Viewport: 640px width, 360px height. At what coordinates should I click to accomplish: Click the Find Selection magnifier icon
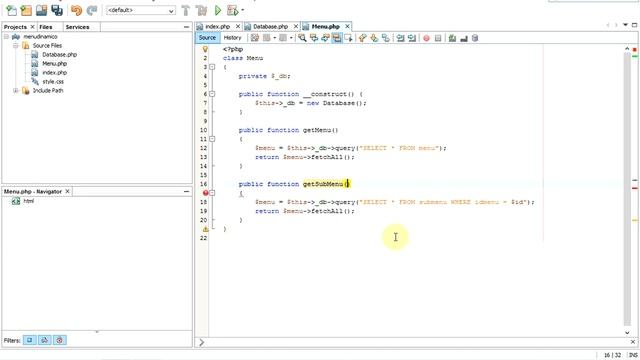pyautogui.click(x=302, y=38)
